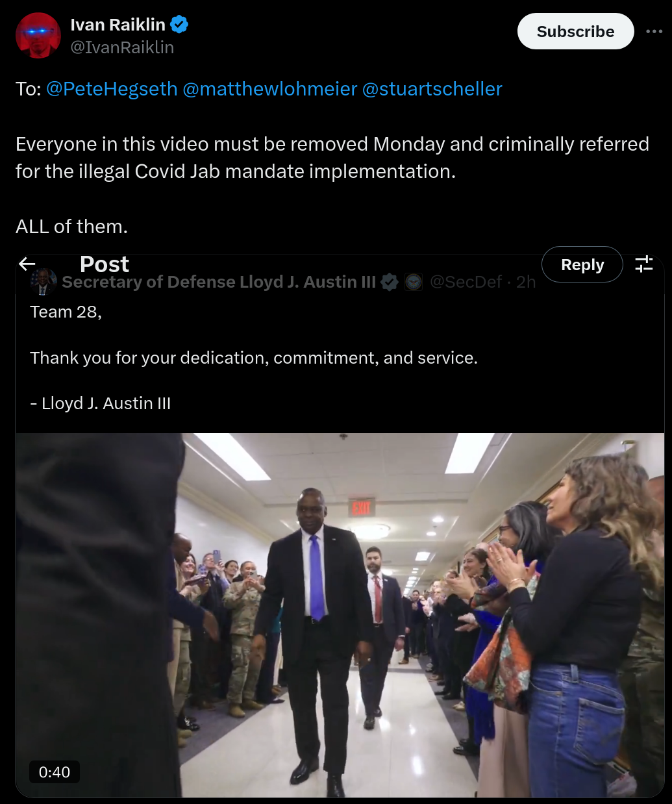Click Ivan Raiklin's red profile avatar
Image resolution: width=672 pixels, height=804 pixels.
click(x=38, y=35)
